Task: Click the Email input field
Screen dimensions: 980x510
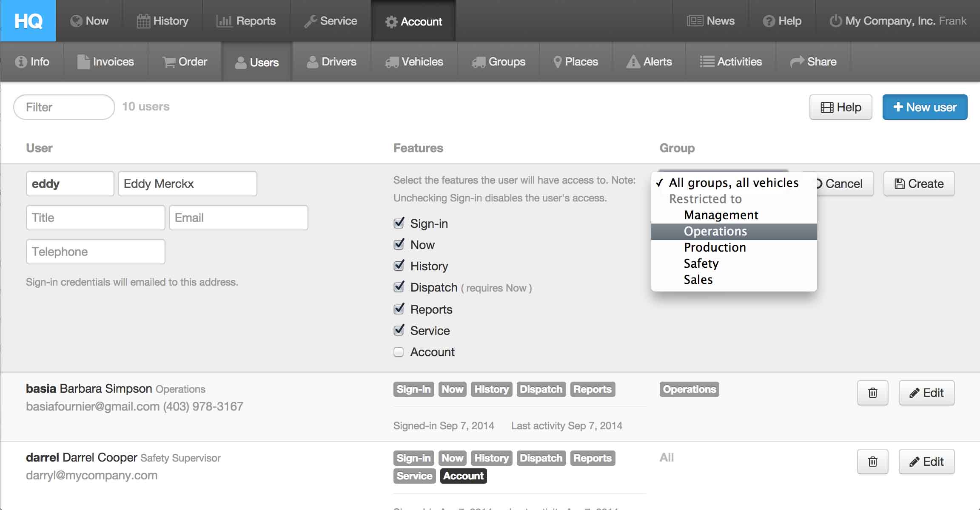Action: [238, 218]
